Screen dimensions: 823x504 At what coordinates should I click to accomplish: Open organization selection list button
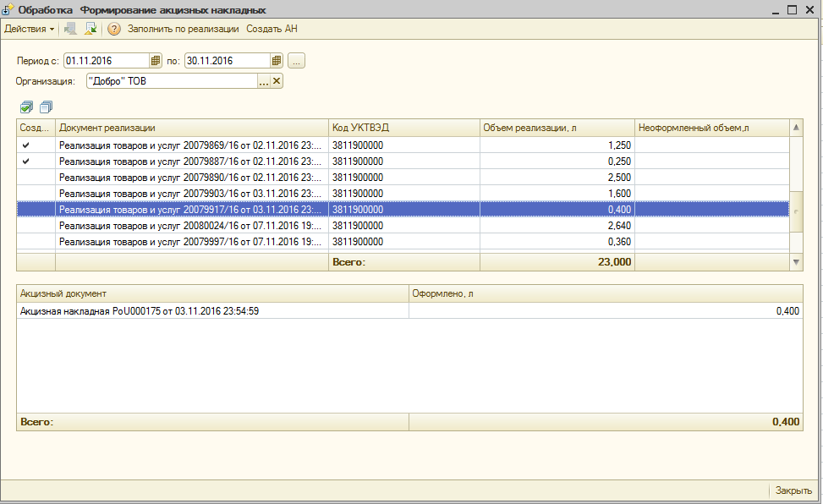tap(263, 81)
